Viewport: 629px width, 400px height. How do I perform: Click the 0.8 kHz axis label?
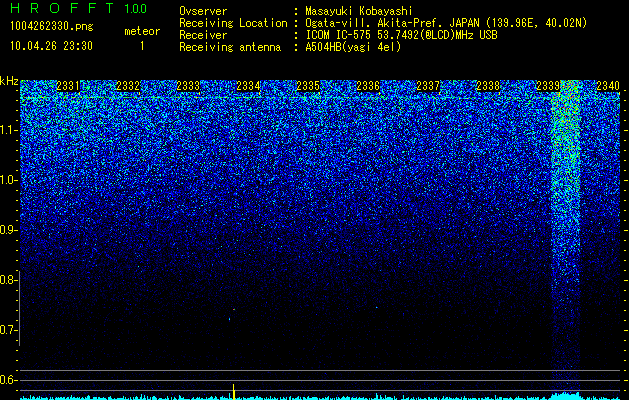(x=9, y=280)
